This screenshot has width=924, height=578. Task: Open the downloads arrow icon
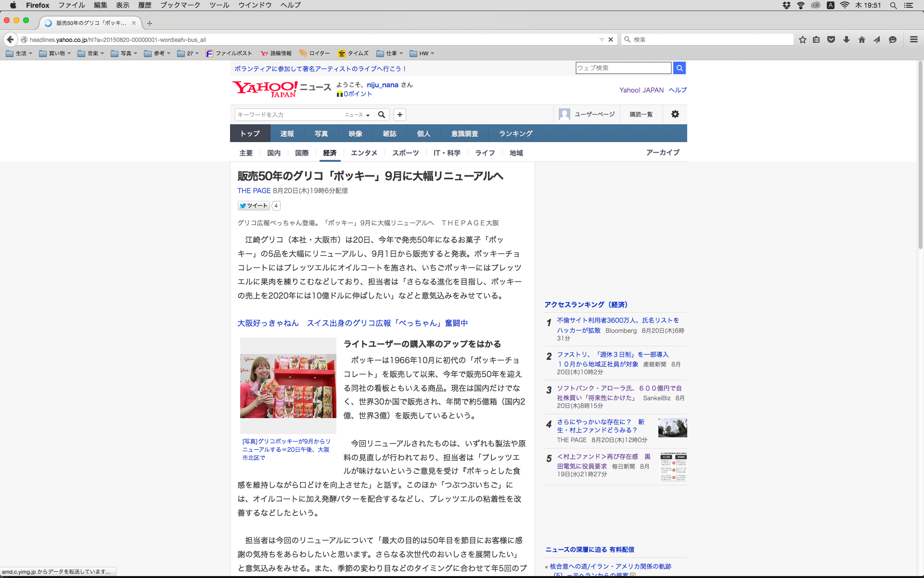(847, 39)
